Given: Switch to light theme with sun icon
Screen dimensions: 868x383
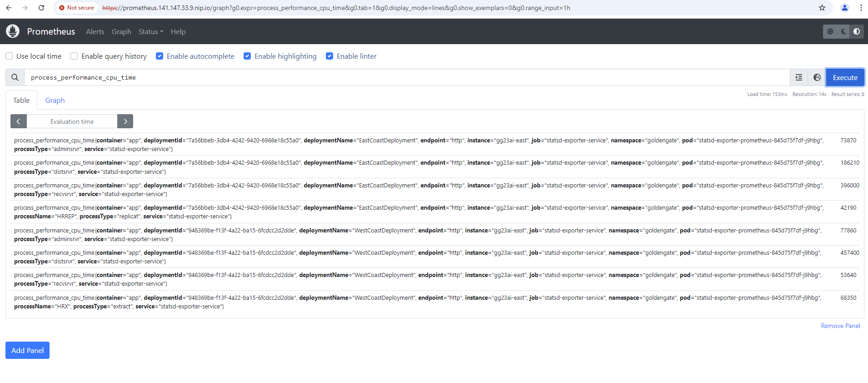Looking at the screenshot, I should tap(830, 31).
